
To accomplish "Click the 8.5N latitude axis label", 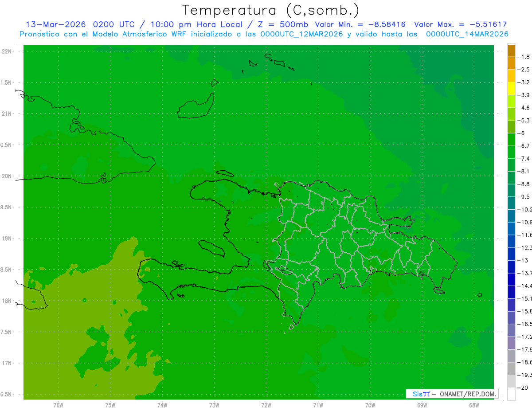I will point(7,270).
